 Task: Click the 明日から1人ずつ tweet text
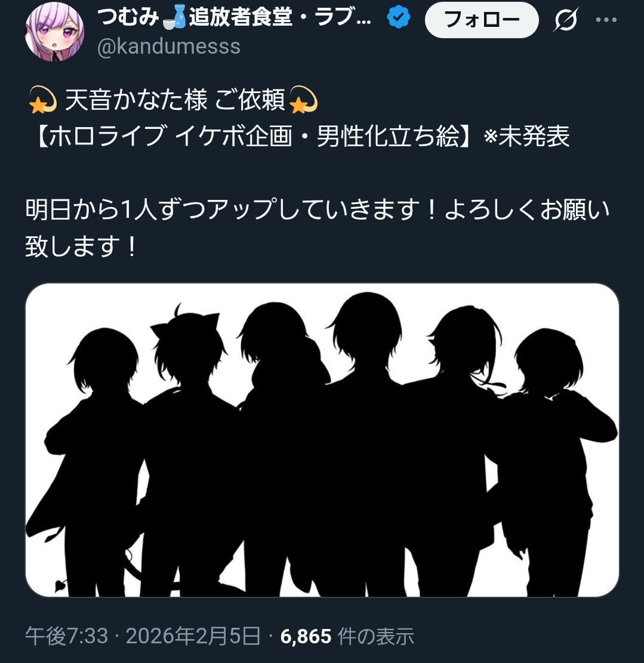pyautogui.click(x=318, y=227)
